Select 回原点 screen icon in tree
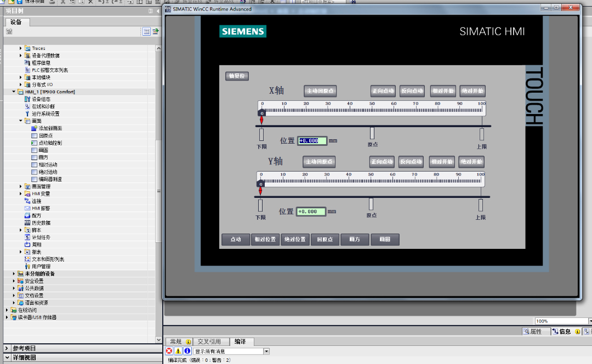The height and width of the screenshot is (364, 592). [34, 135]
